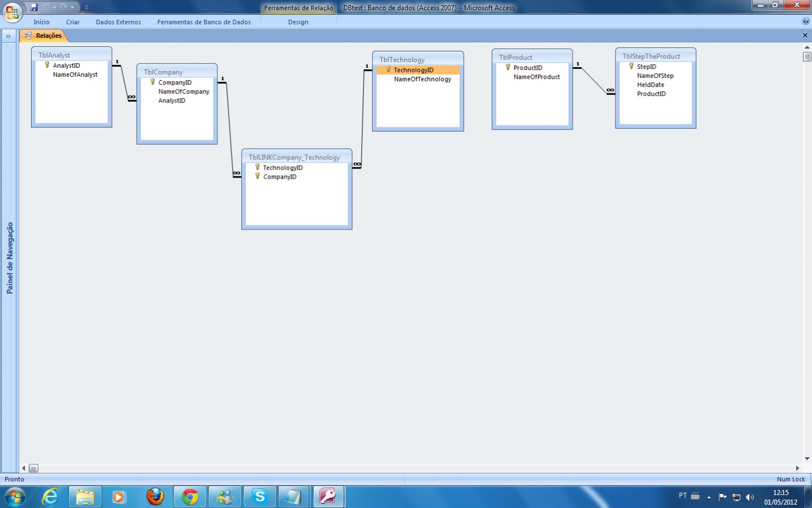Viewport: 812px width, 508px height.
Task: Expand the navigation pane chevron
Action: [x=8, y=36]
